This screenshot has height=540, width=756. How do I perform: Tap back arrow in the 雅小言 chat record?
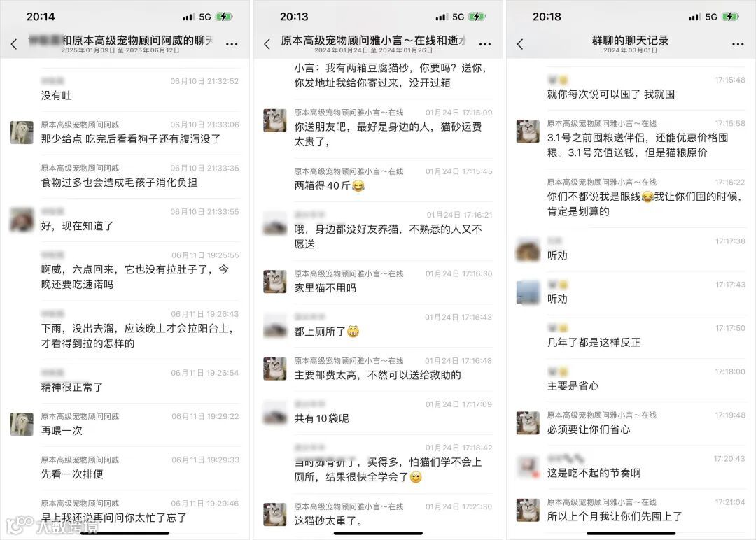pyautogui.click(x=267, y=44)
